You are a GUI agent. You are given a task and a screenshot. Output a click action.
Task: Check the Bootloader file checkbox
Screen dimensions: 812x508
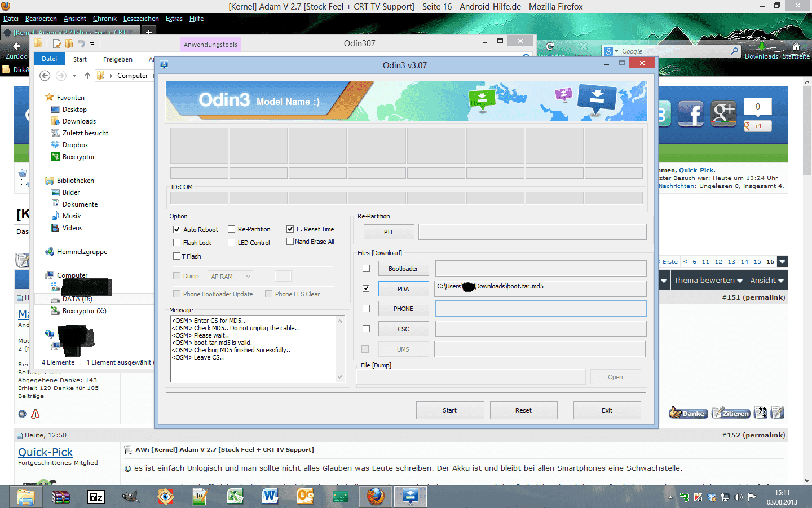366,268
